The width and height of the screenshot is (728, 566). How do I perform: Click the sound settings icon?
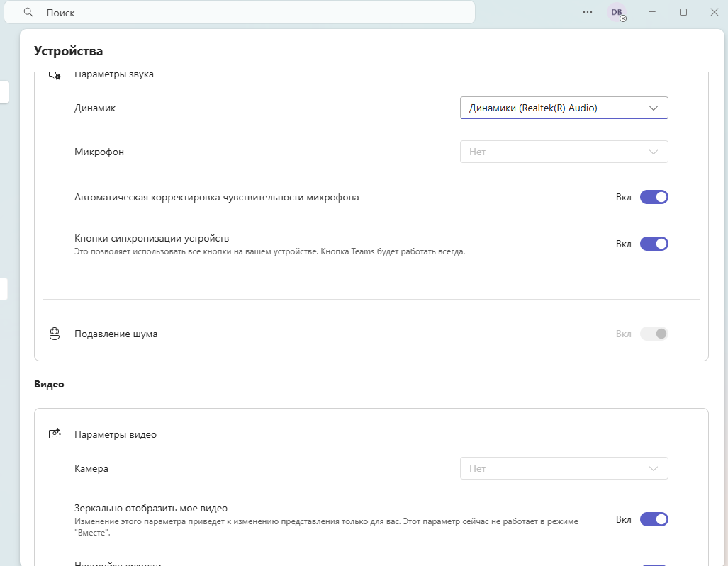tap(55, 74)
